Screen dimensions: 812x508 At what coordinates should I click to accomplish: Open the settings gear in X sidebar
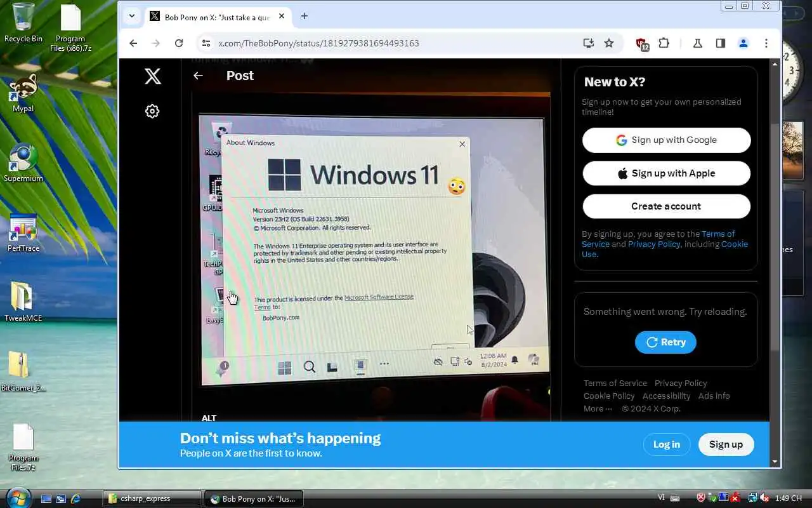point(152,111)
